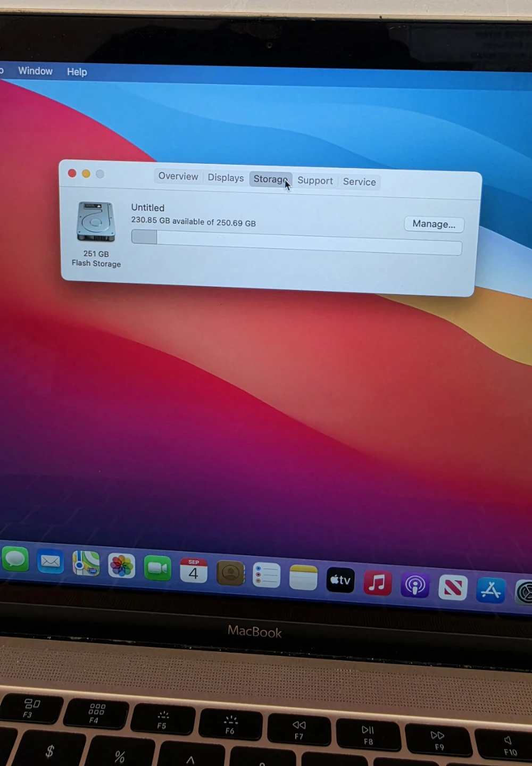Image resolution: width=532 pixels, height=766 pixels.
Task: Open the Support tab
Action: [x=315, y=181]
